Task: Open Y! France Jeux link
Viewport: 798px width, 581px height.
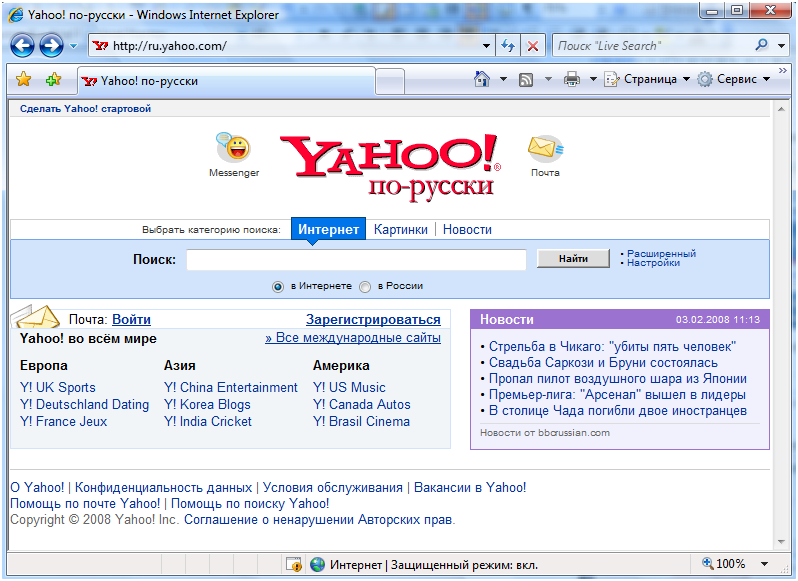Action: [64, 421]
